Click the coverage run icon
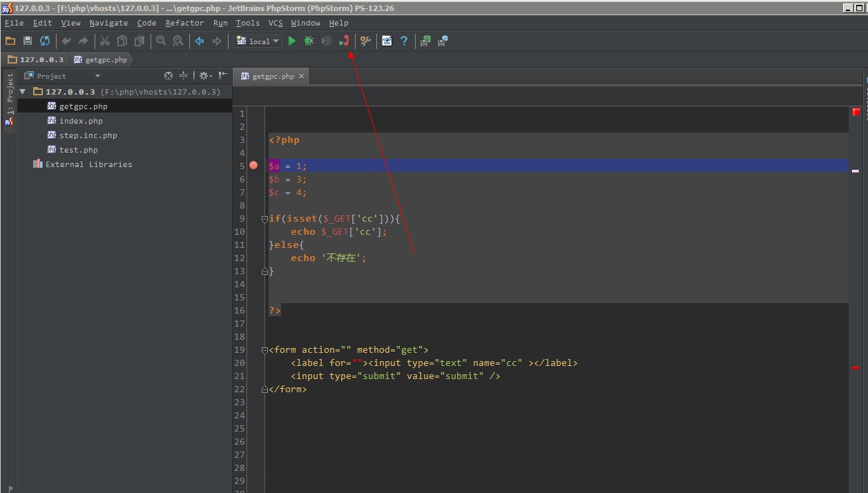The image size is (868, 493). tap(327, 41)
